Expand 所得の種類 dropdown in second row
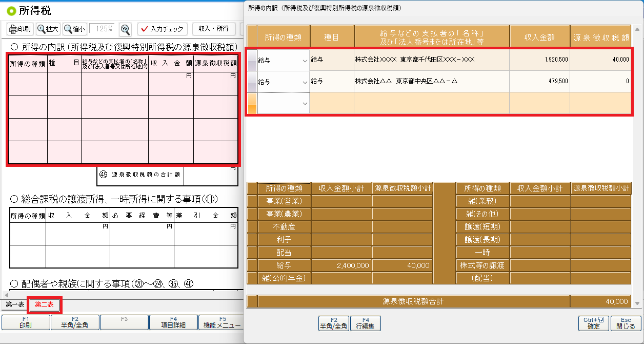 pyautogui.click(x=305, y=82)
